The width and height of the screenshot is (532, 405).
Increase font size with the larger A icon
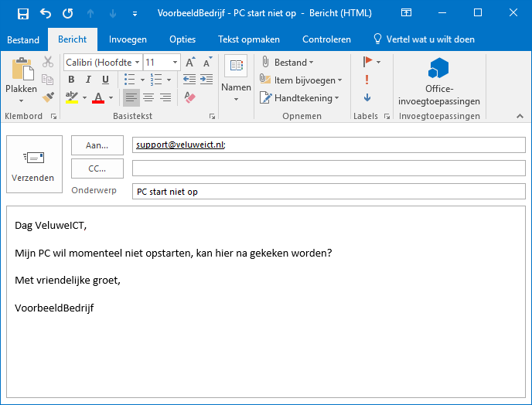point(190,62)
